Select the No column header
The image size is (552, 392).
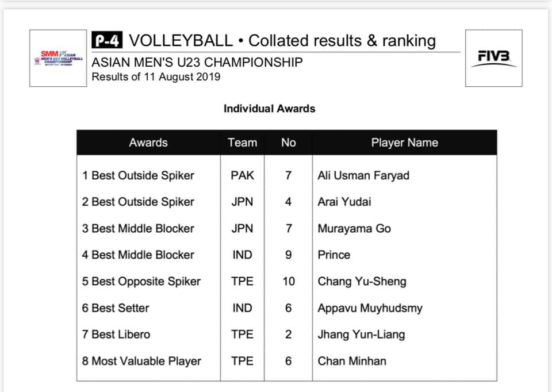[288, 143]
